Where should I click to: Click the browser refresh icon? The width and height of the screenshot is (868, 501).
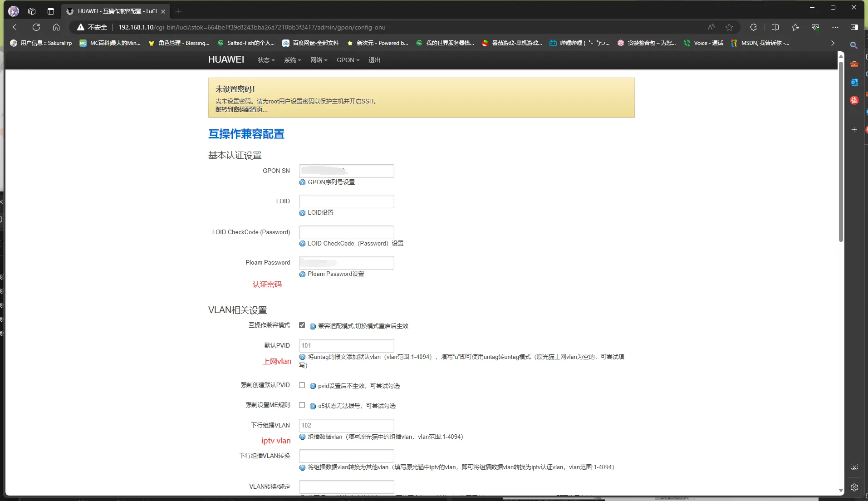[36, 27]
